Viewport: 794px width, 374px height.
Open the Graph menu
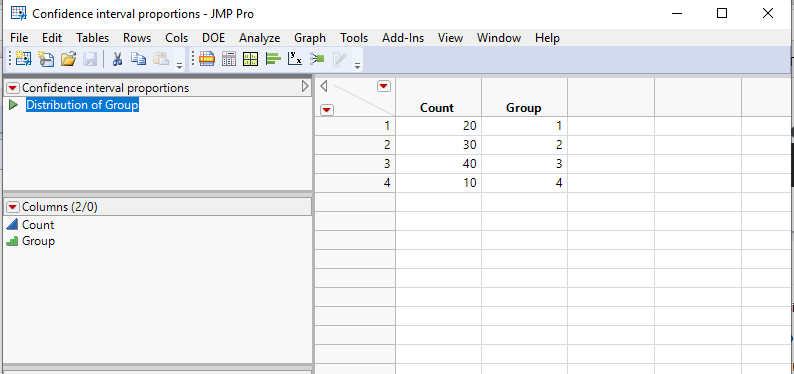tap(310, 38)
